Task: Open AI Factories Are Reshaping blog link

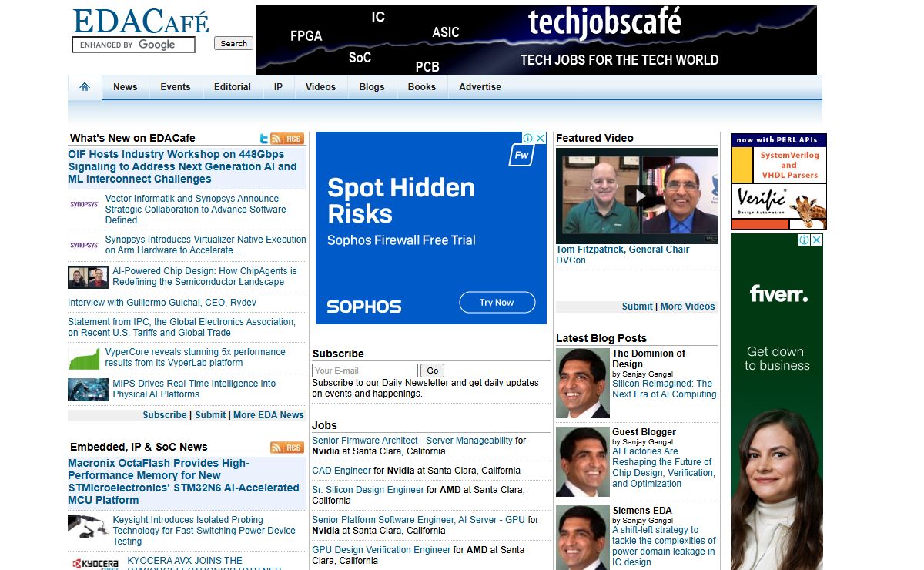Action: [x=664, y=468]
